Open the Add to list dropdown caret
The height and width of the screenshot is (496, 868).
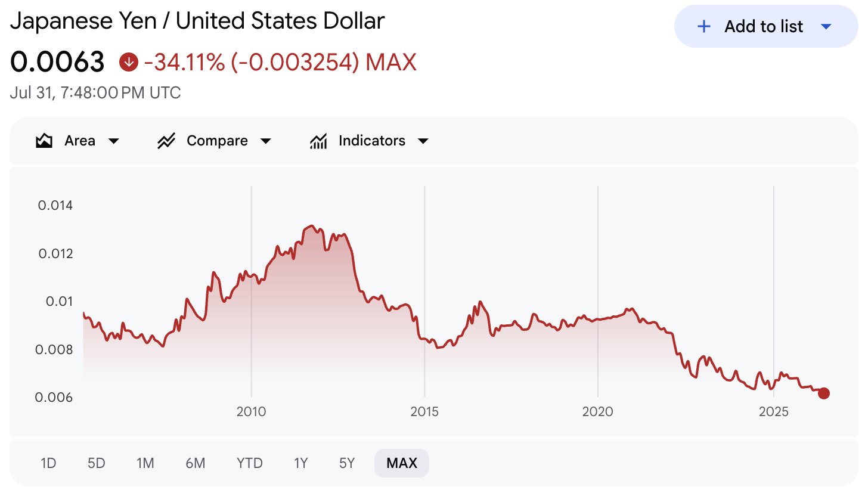[x=826, y=27]
